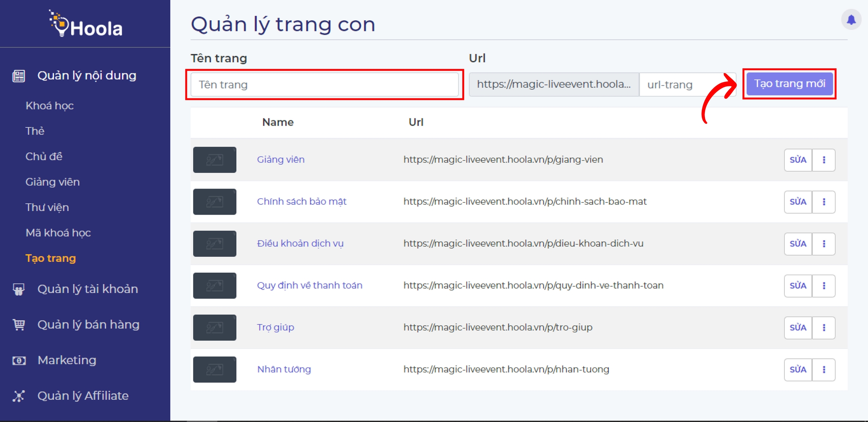This screenshot has height=422, width=868.
Task: Click the Hoola logo
Action: (x=86, y=24)
